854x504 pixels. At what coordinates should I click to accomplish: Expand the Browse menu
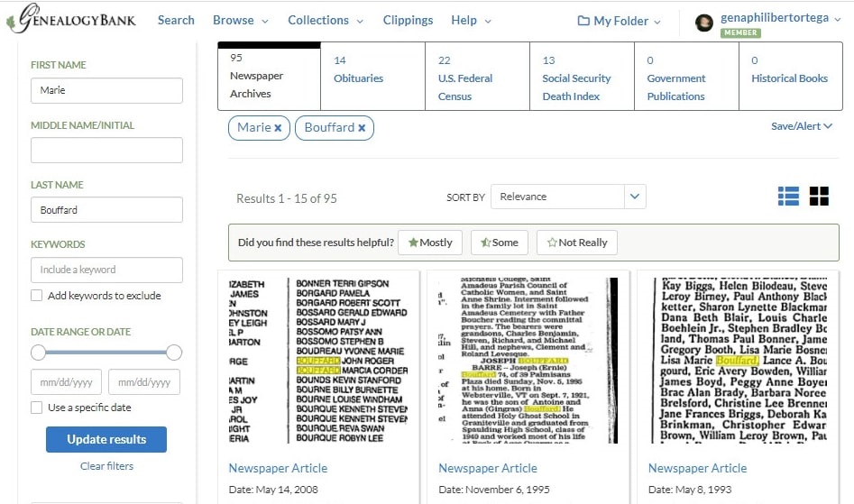click(x=240, y=20)
